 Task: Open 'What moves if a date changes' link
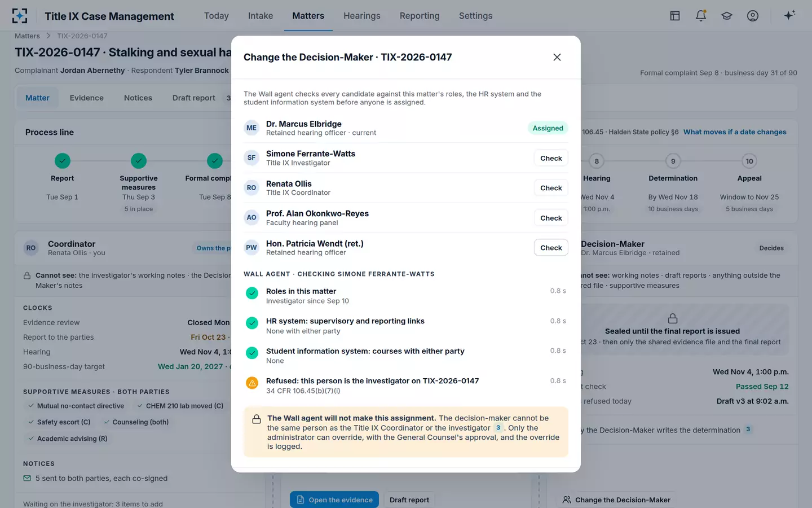(x=735, y=132)
